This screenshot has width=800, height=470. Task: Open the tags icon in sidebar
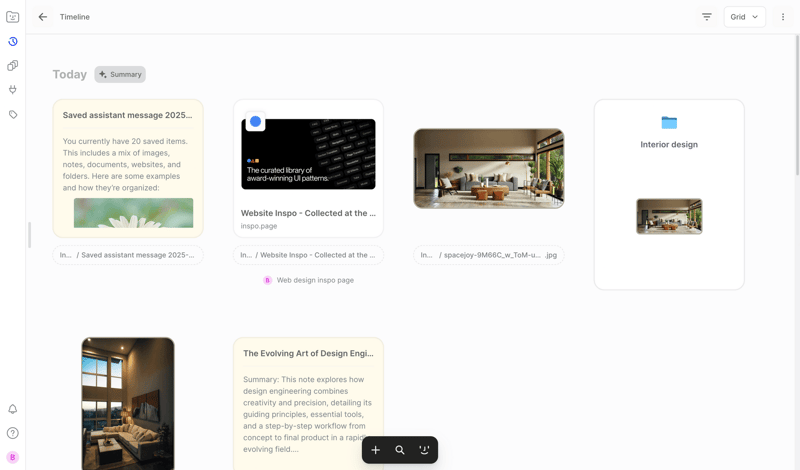[x=13, y=115]
